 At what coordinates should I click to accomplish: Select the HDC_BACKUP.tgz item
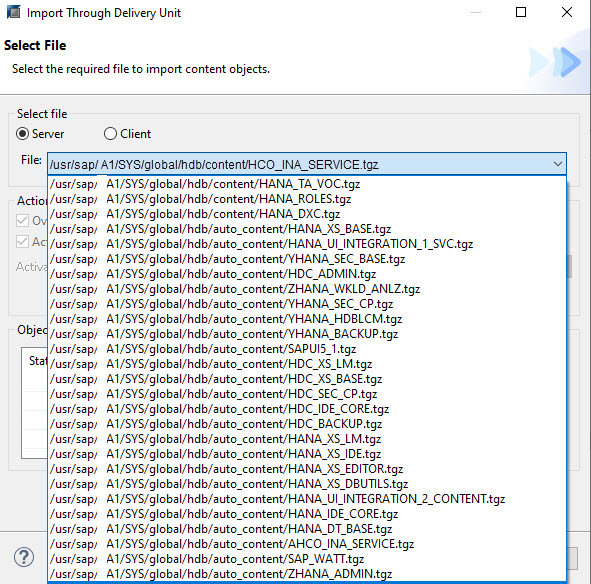(307, 424)
